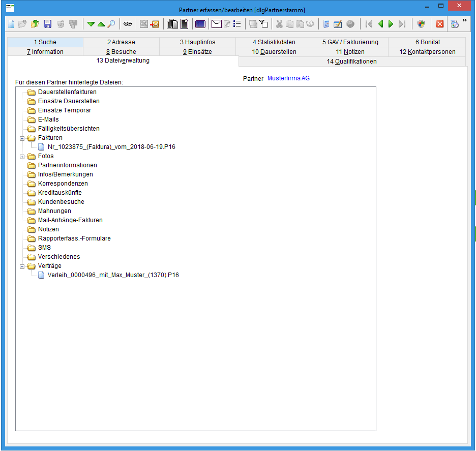This screenshot has height=451, width=476.
Task: Click the orange clock with red arrow icon
Action: (155, 24)
